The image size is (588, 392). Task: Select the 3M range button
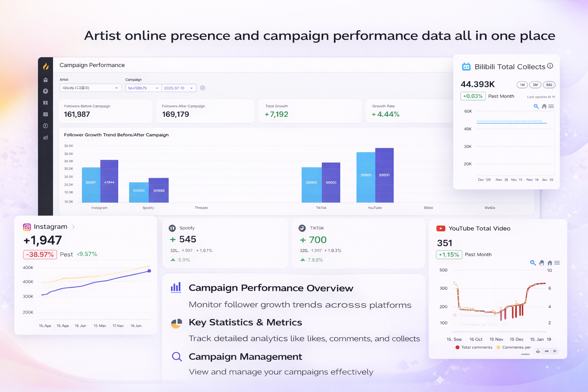click(x=535, y=85)
